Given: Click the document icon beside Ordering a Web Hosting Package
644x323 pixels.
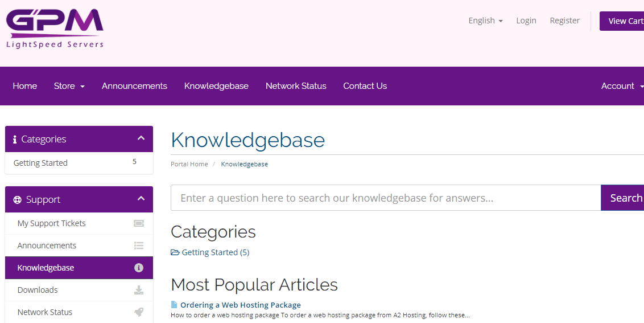Looking at the screenshot, I should [174, 304].
